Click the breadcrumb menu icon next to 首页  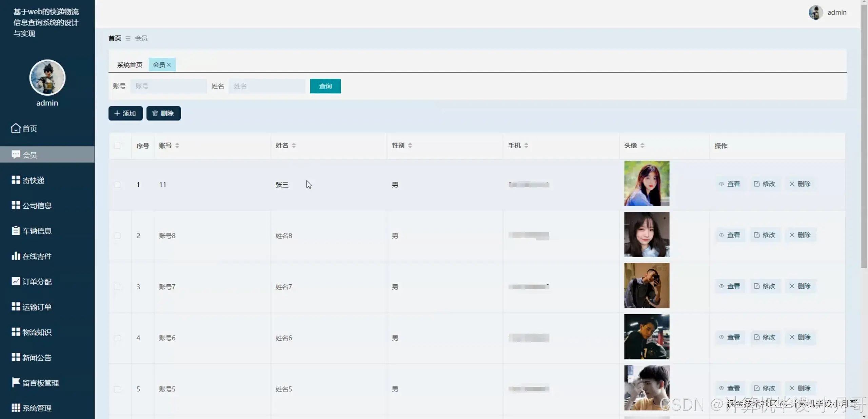coord(128,38)
